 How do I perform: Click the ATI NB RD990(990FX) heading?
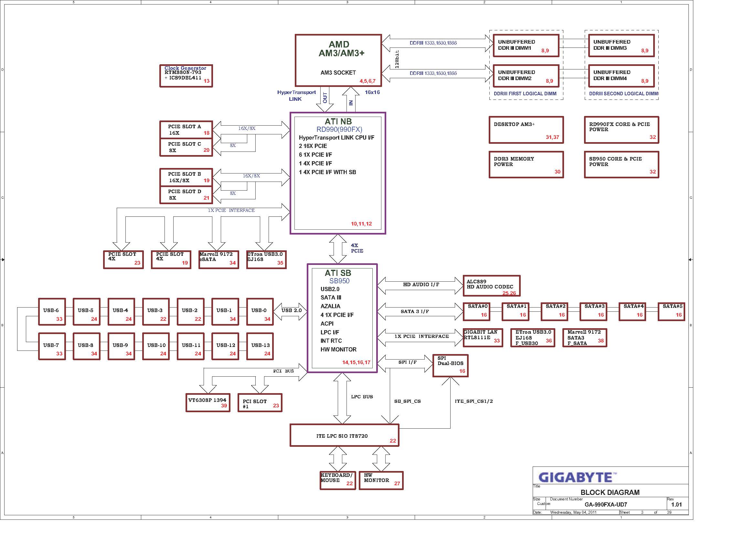339,125
